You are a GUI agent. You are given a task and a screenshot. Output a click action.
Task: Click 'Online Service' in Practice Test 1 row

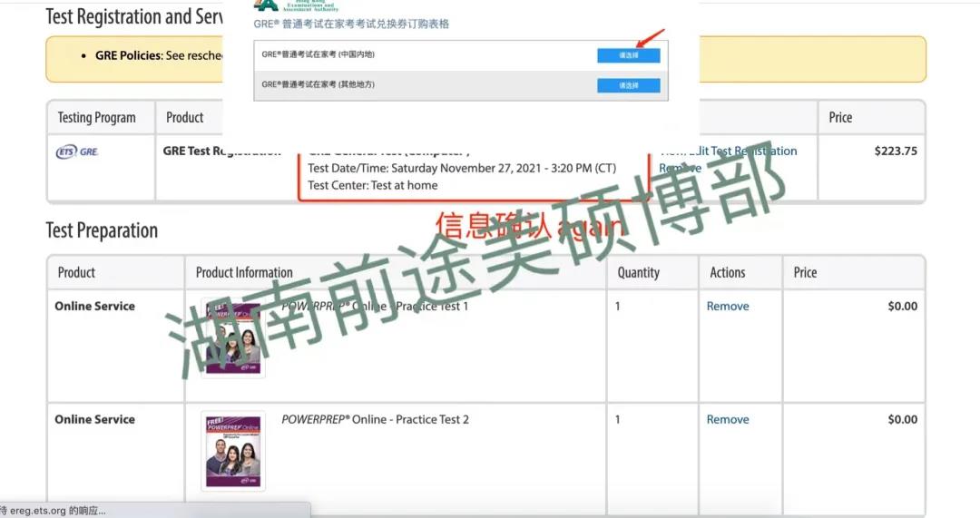[94, 307]
